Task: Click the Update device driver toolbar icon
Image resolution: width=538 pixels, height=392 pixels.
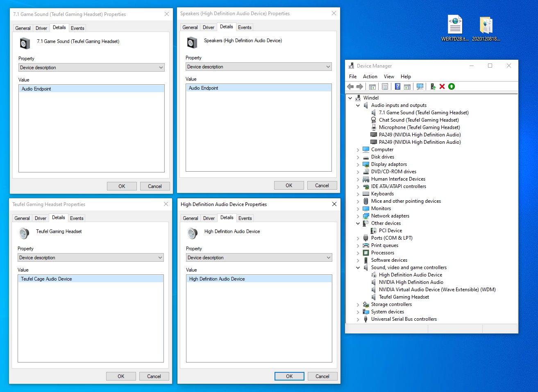Action: 433,86
